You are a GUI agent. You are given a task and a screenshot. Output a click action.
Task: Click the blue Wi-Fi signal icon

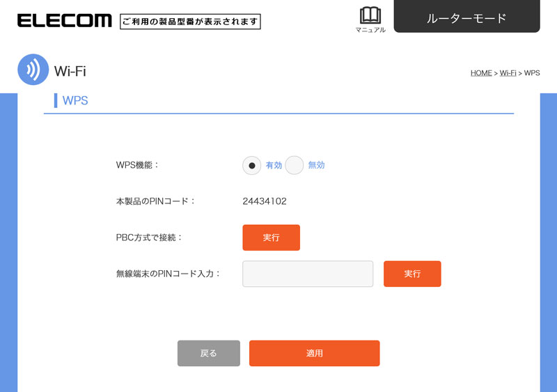pos(33,70)
